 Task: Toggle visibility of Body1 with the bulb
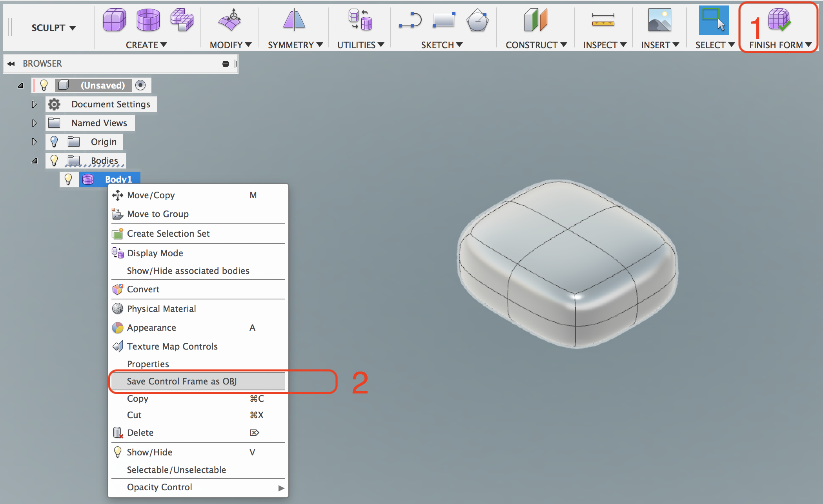[x=69, y=179]
